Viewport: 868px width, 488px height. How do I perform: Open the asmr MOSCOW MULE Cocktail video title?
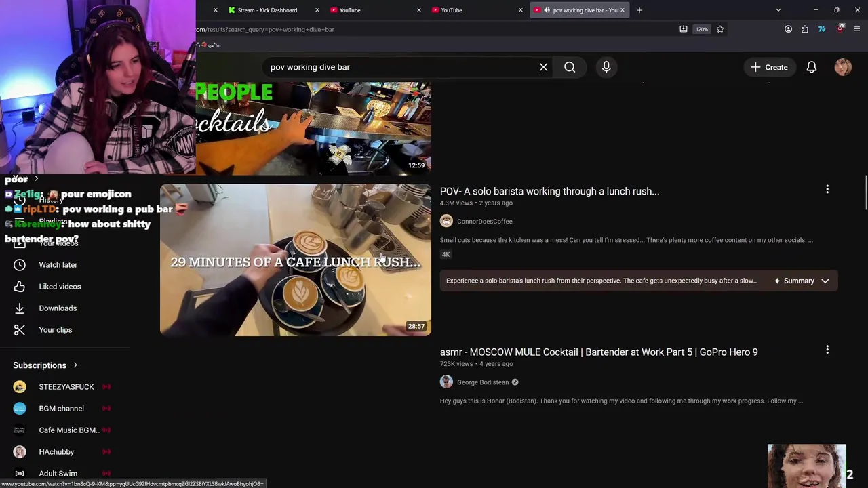(x=599, y=352)
